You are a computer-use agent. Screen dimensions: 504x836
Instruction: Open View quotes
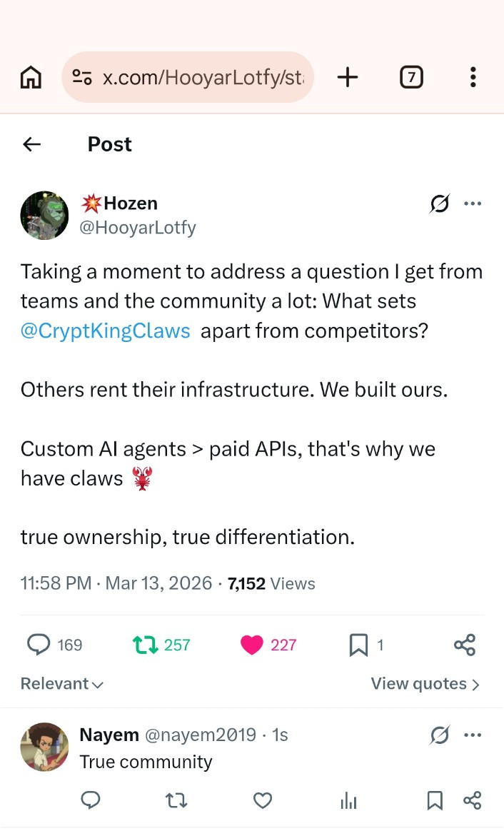(x=425, y=684)
